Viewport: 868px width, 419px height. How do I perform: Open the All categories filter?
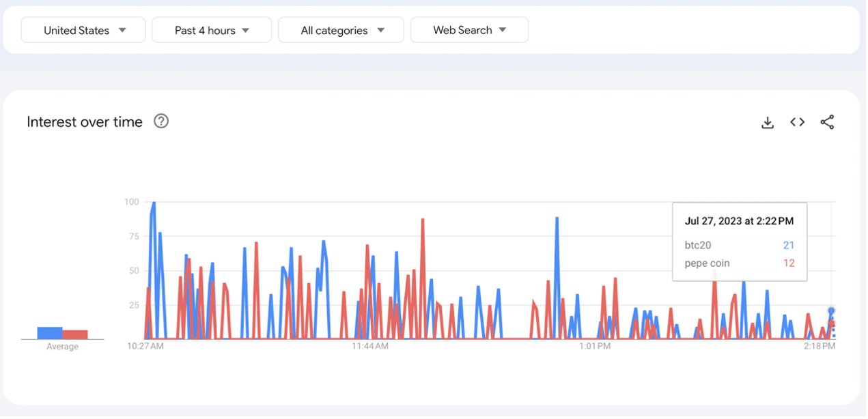[x=341, y=30]
